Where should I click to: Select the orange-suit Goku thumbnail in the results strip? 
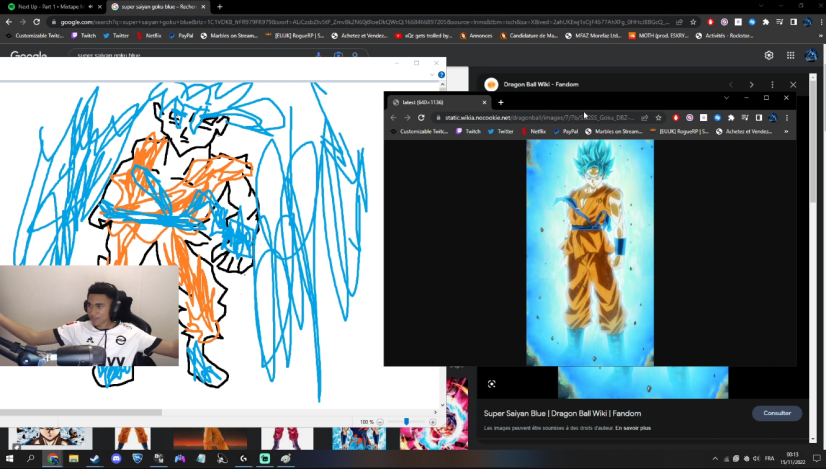pos(133,438)
